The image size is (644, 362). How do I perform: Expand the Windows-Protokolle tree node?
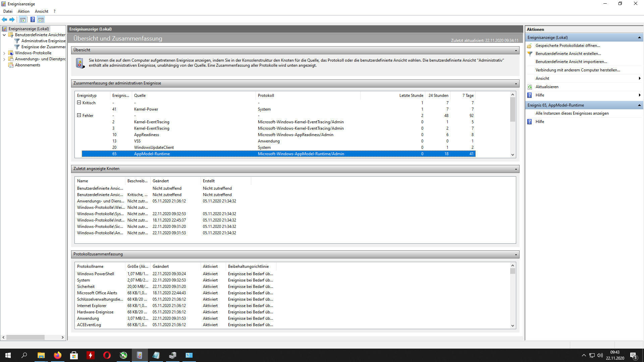[4, 53]
